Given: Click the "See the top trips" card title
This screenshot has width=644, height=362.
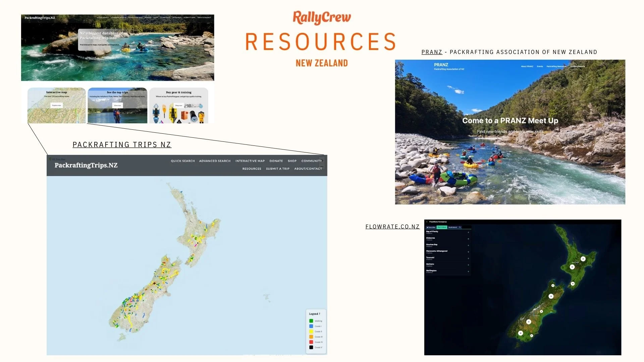Looking at the screenshot, I should point(117,92).
